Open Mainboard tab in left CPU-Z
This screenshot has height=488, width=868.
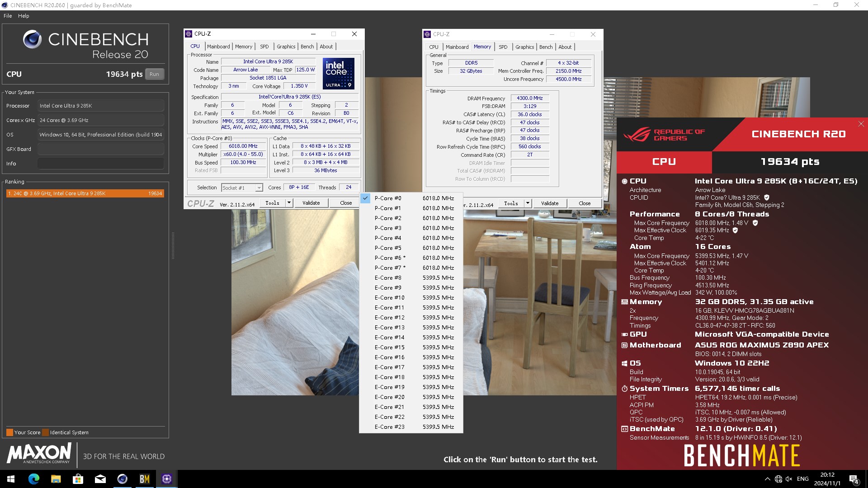pos(218,47)
